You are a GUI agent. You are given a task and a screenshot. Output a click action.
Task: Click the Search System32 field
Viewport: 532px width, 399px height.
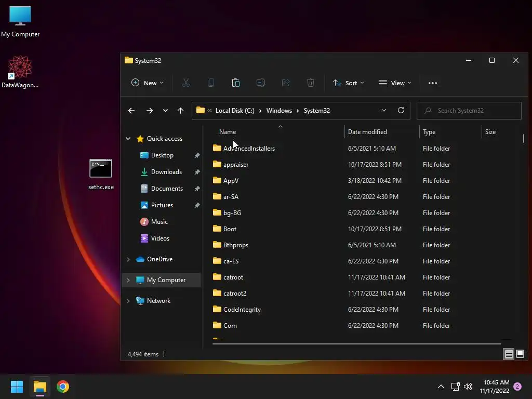[x=469, y=111]
